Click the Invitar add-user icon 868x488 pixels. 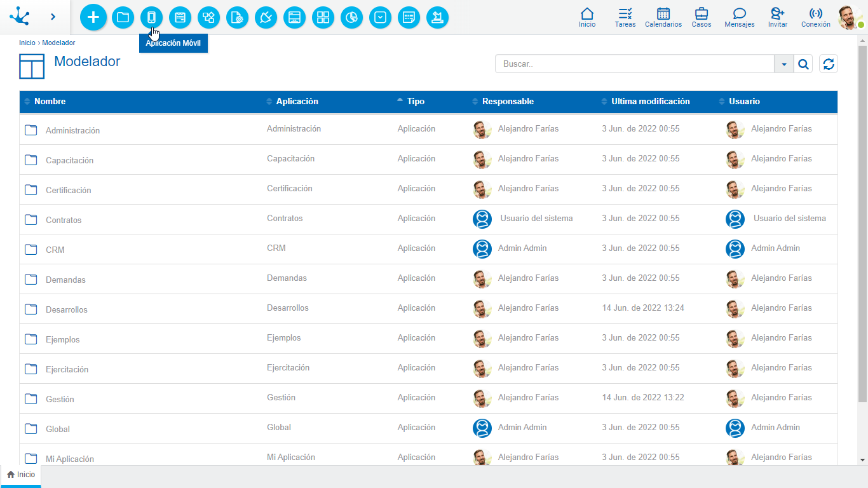(778, 17)
